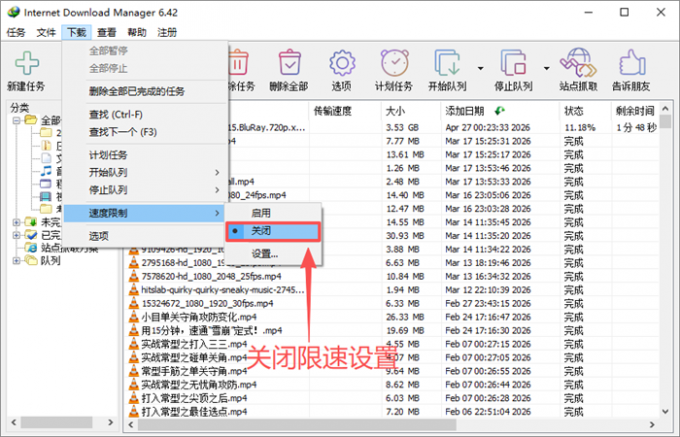
Task: Click the site grabber project icon in tree
Action: [x=31, y=248]
